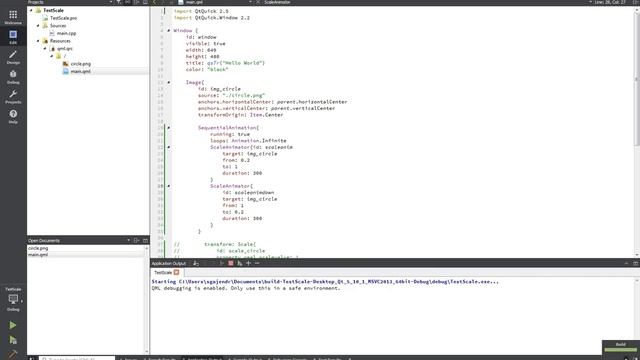
Task: Close the TestScale output tab
Action: [x=176, y=272]
